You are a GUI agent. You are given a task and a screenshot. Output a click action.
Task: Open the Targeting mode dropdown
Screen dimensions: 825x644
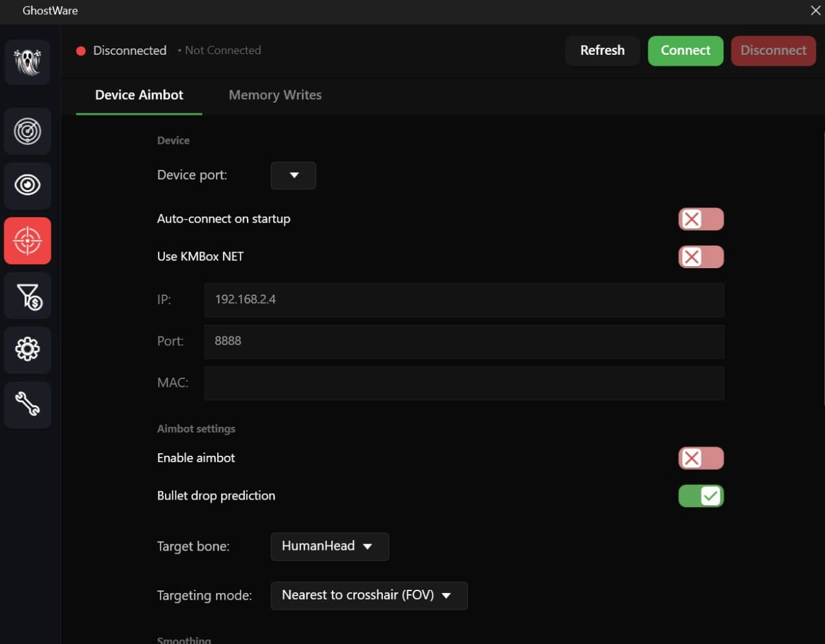(369, 595)
